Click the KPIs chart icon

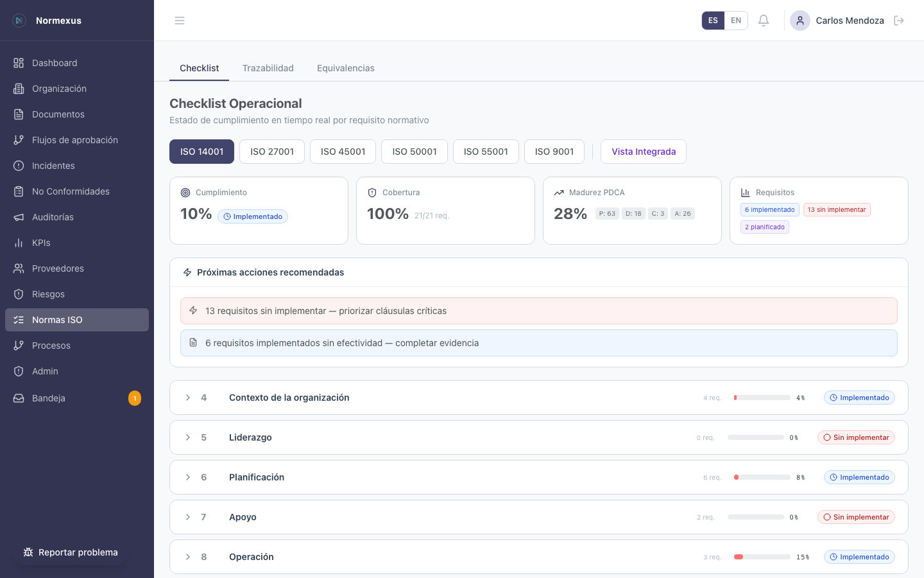tap(19, 243)
